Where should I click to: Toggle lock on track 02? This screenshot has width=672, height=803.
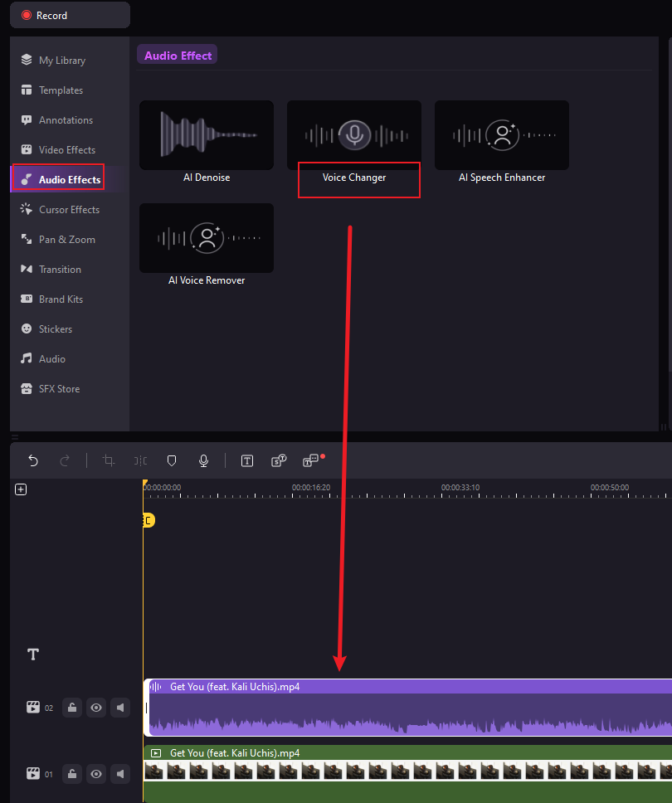coord(72,708)
